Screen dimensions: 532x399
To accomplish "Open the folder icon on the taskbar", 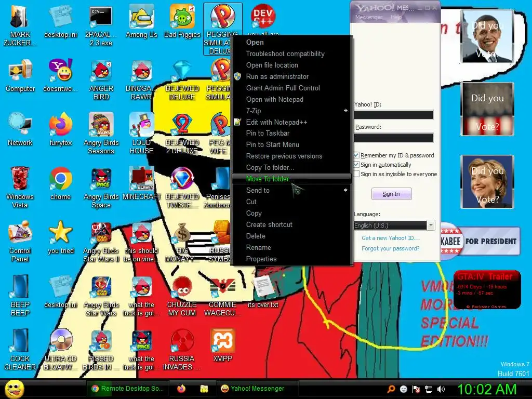I will pos(204,389).
